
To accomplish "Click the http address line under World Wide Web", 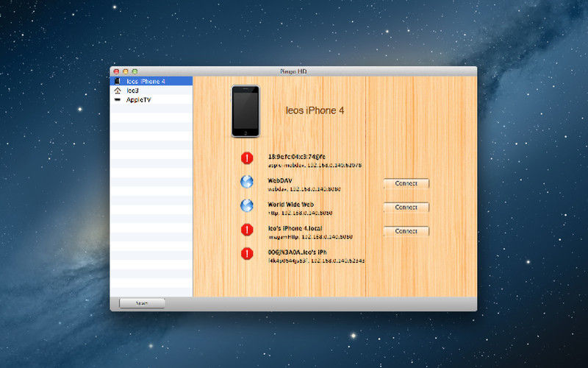I will [x=300, y=213].
